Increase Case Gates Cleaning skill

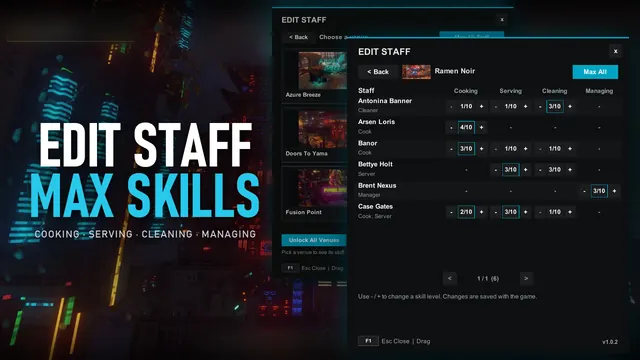click(x=570, y=212)
